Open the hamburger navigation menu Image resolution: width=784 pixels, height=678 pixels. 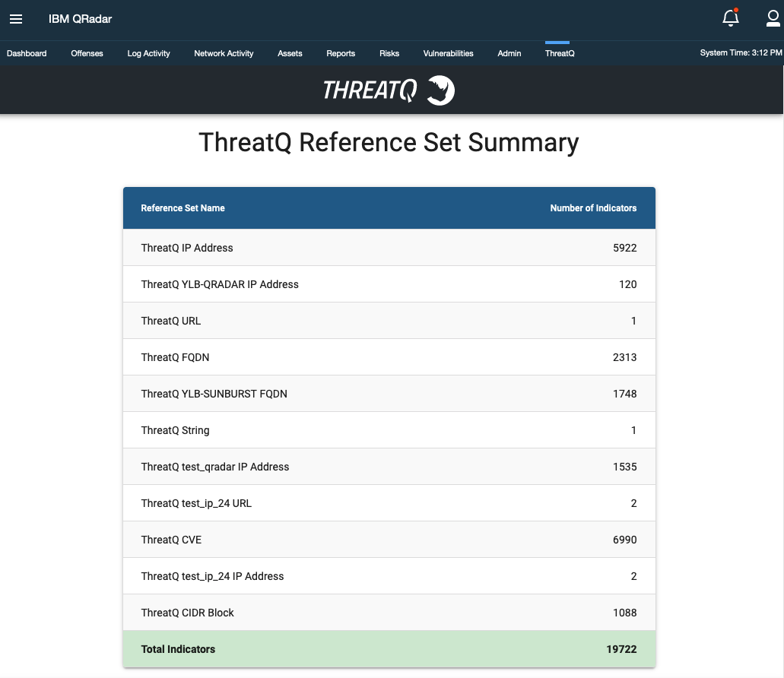16,19
